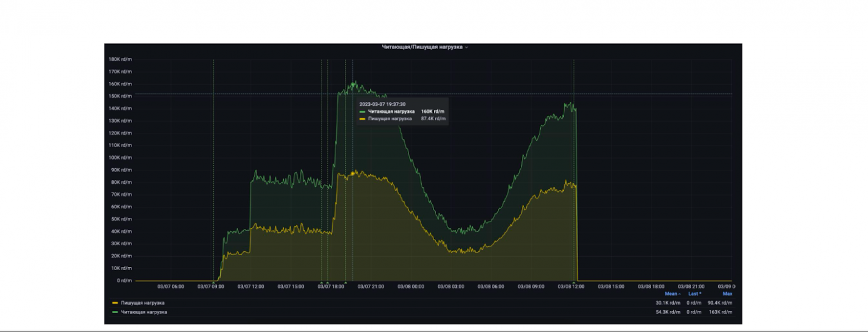The width and height of the screenshot is (868, 332).
Task: Toggle the Пишущая нагрузка series in legend
Action: coord(142,303)
